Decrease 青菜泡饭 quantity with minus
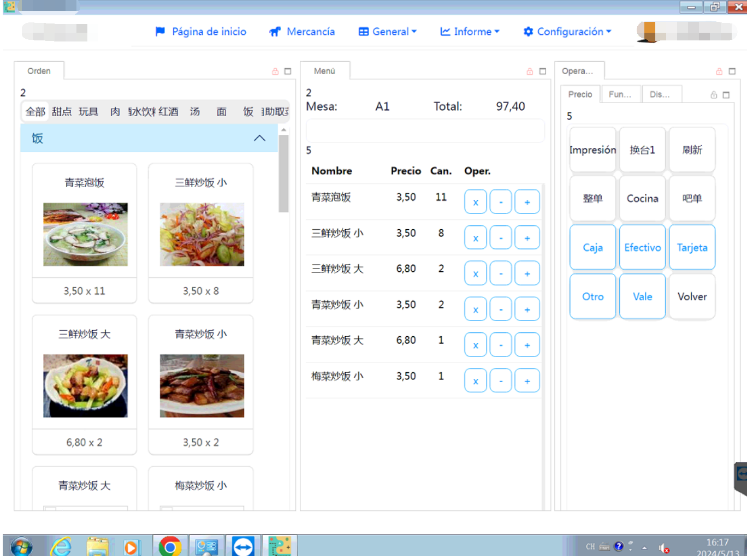 [x=501, y=202]
